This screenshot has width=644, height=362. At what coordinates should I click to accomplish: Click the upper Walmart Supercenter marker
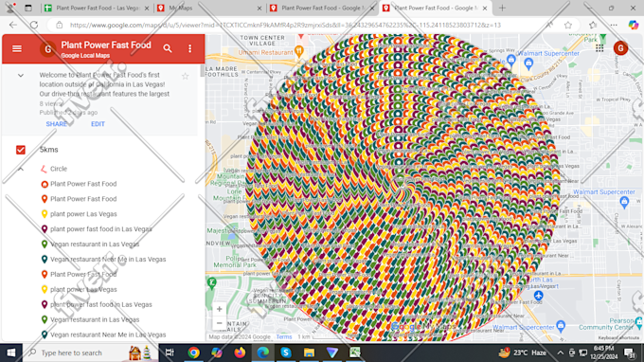click(528, 63)
